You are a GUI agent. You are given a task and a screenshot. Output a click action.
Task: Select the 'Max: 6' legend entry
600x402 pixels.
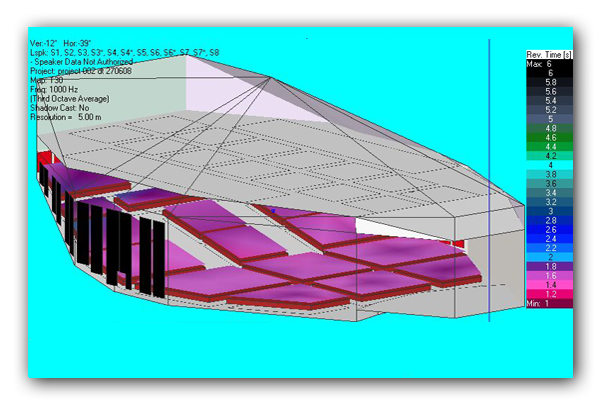point(549,63)
